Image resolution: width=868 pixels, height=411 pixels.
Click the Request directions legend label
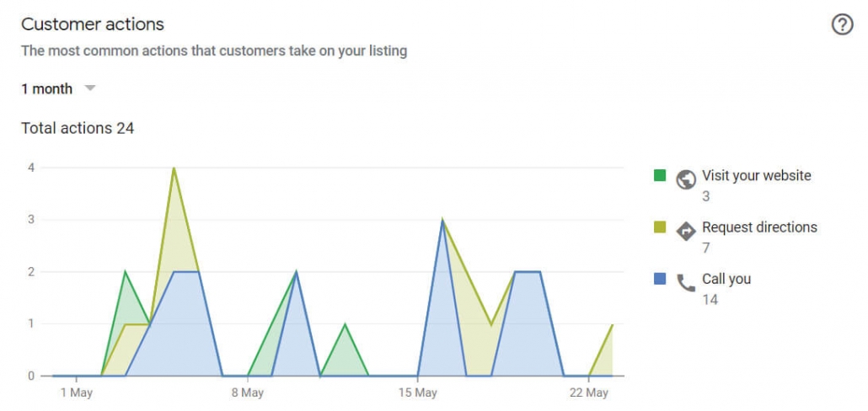pos(759,227)
